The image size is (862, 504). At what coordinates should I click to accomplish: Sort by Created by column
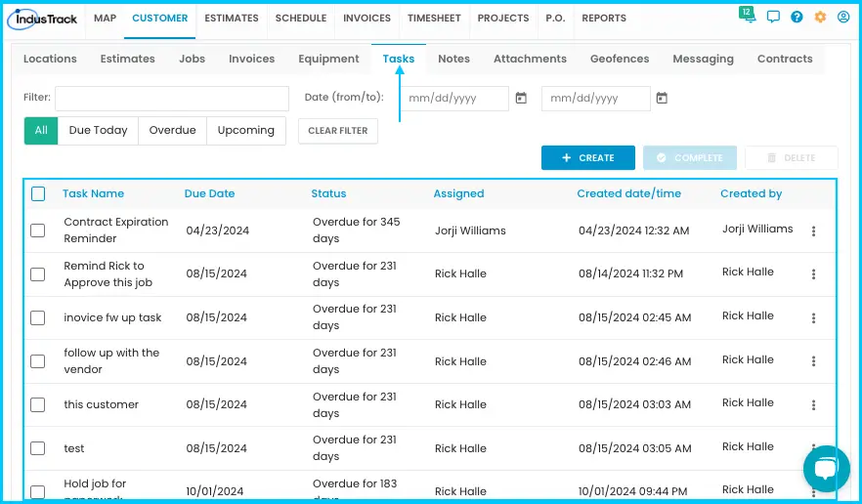[751, 193]
